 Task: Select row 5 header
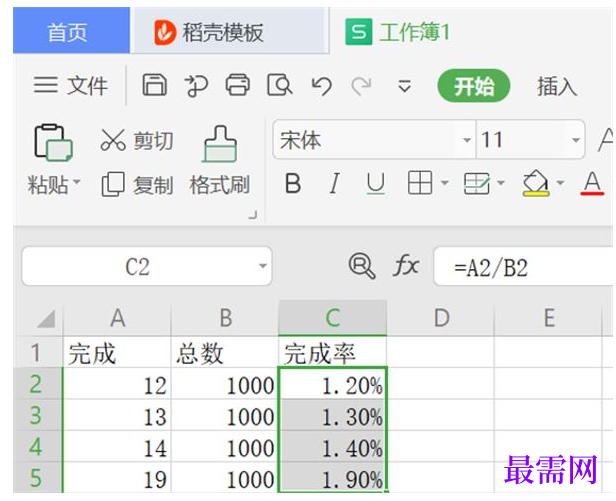tap(38, 477)
